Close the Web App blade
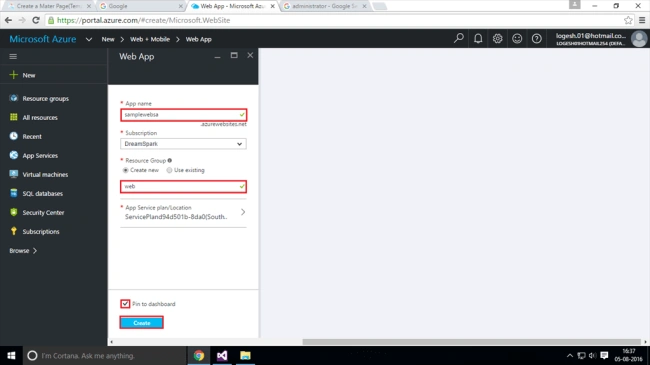Image resolution: width=650 pixels, height=365 pixels. coord(250,55)
